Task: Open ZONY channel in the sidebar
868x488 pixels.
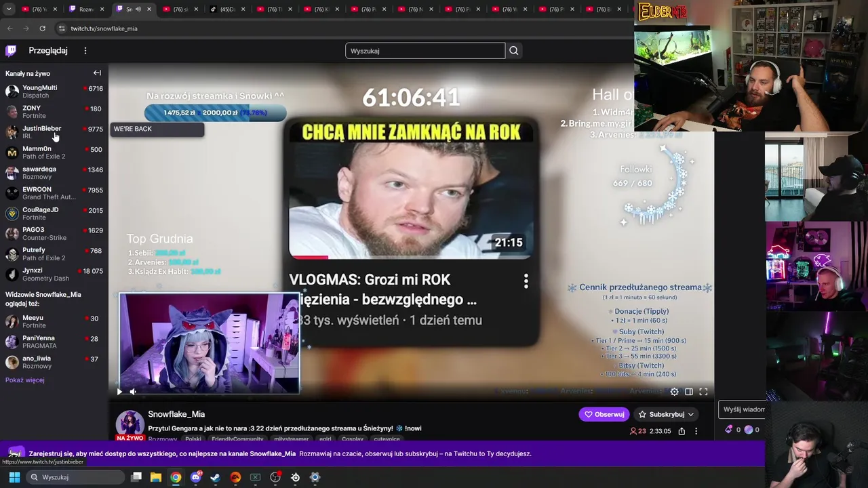Action: click(54, 112)
